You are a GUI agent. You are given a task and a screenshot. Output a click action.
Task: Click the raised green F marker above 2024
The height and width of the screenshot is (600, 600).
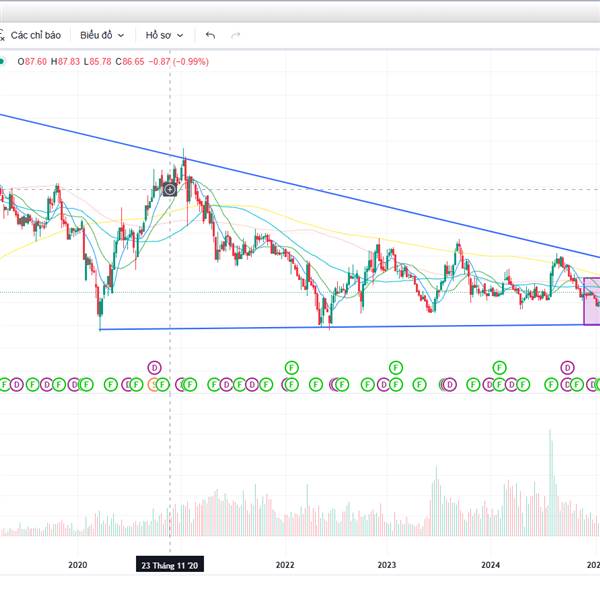tap(497, 368)
